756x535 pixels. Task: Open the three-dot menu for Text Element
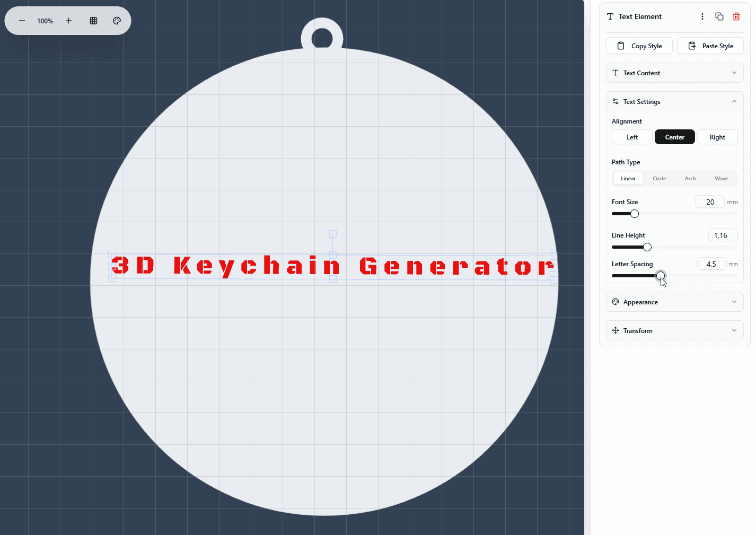[x=702, y=16]
